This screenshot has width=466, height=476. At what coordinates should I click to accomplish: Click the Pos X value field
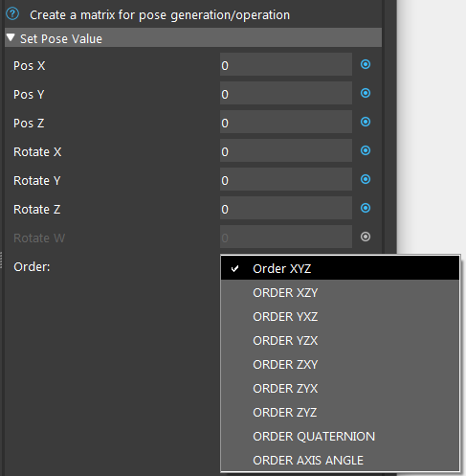[x=286, y=64]
